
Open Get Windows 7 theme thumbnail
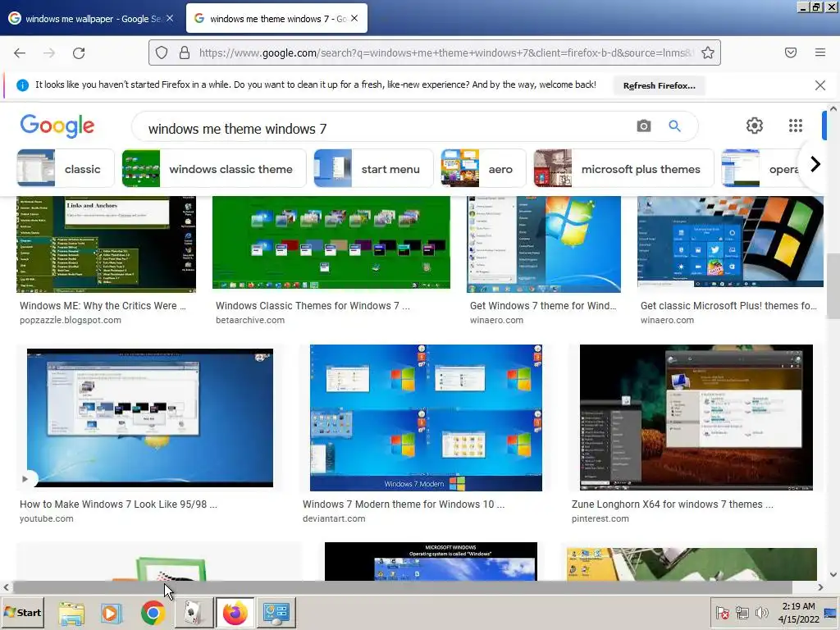coord(544,244)
